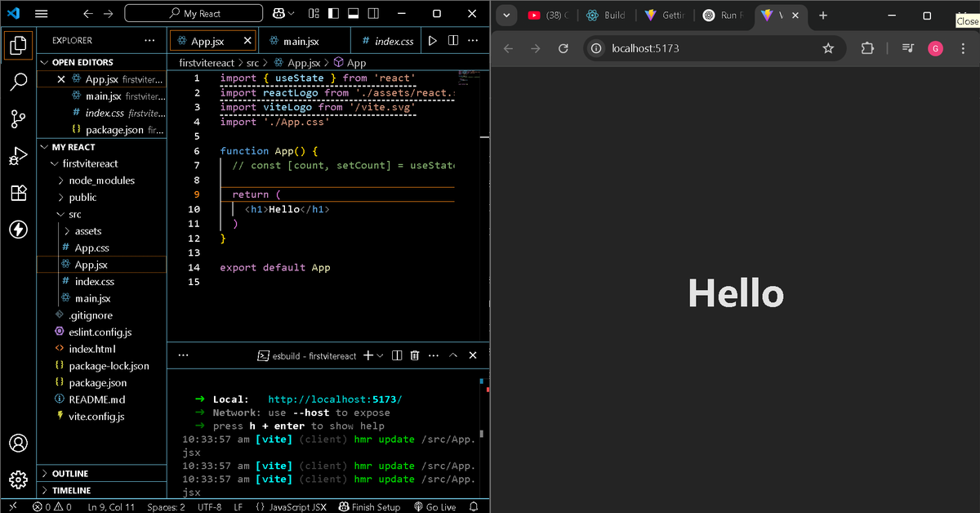The image size is (980, 513).
Task: Click the My React command center search box
Action: pyautogui.click(x=194, y=14)
